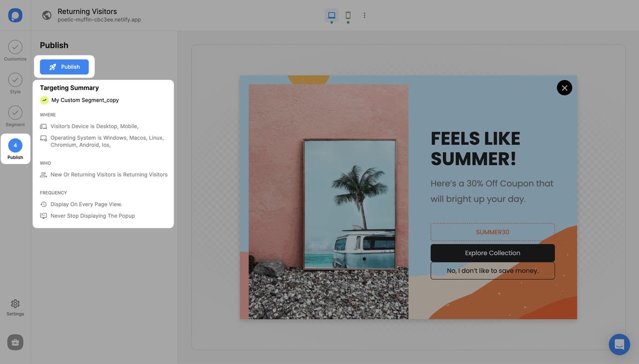Click the green segment icon beside My Custom Segment_copy
Image resolution: width=639 pixels, height=364 pixels.
(44, 100)
